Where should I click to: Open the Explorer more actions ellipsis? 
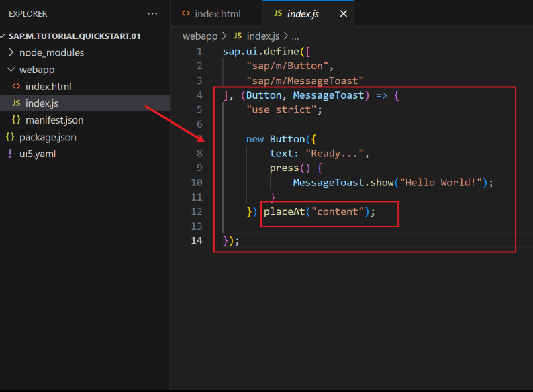(152, 13)
